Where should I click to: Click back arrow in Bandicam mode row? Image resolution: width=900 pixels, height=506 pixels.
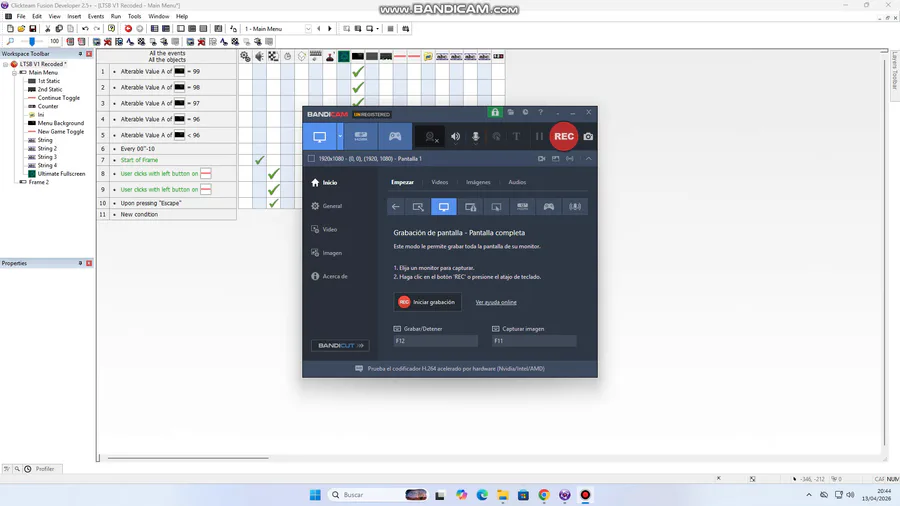(395, 207)
